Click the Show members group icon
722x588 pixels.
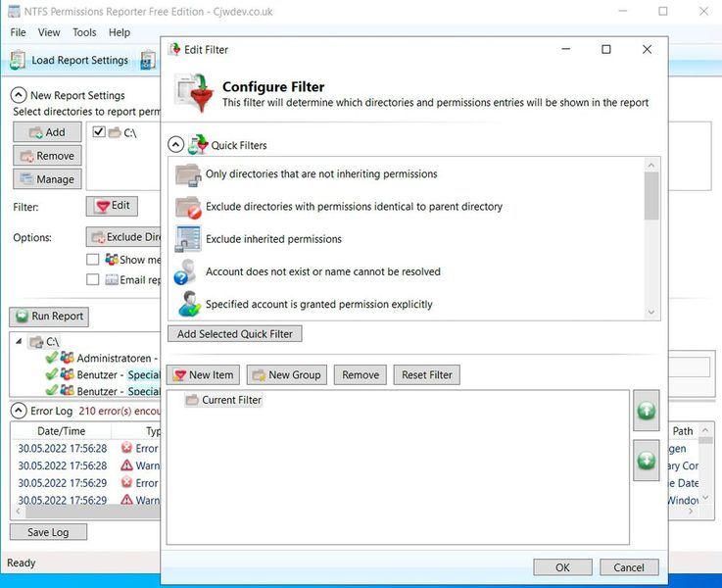coord(112,260)
